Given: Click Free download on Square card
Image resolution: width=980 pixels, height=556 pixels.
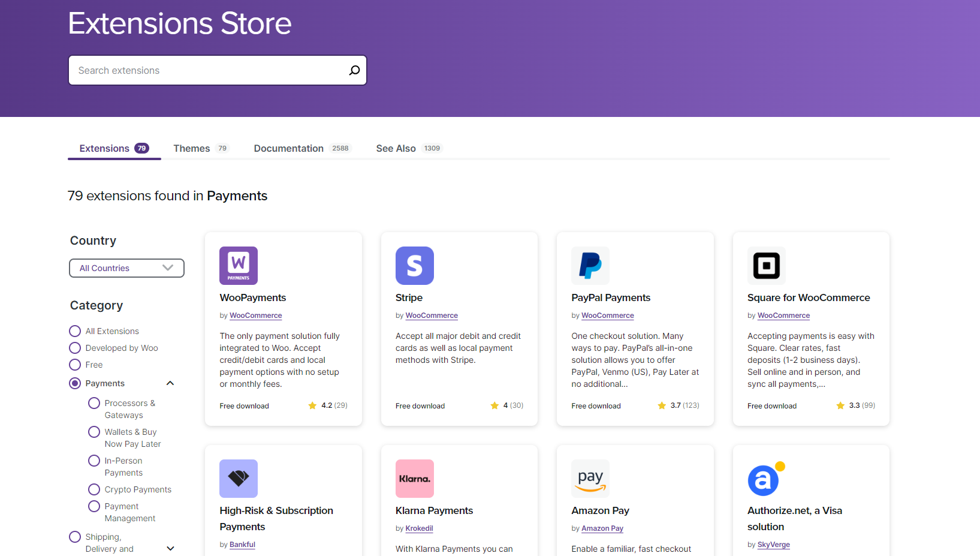Looking at the screenshot, I should click(772, 406).
